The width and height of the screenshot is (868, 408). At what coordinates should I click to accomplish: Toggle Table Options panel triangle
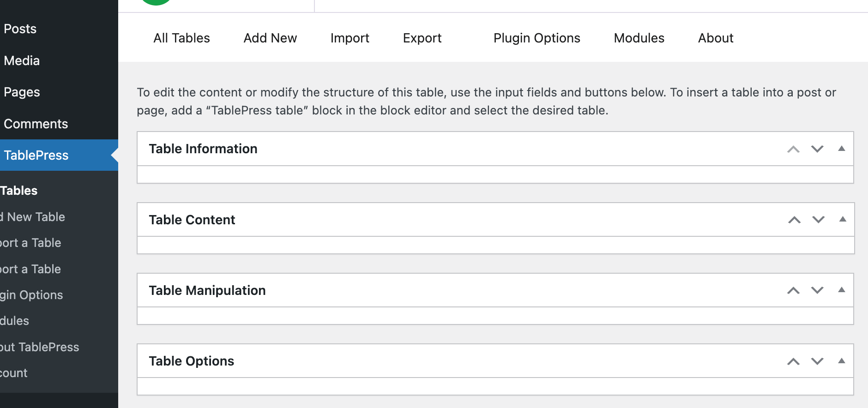[842, 361]
